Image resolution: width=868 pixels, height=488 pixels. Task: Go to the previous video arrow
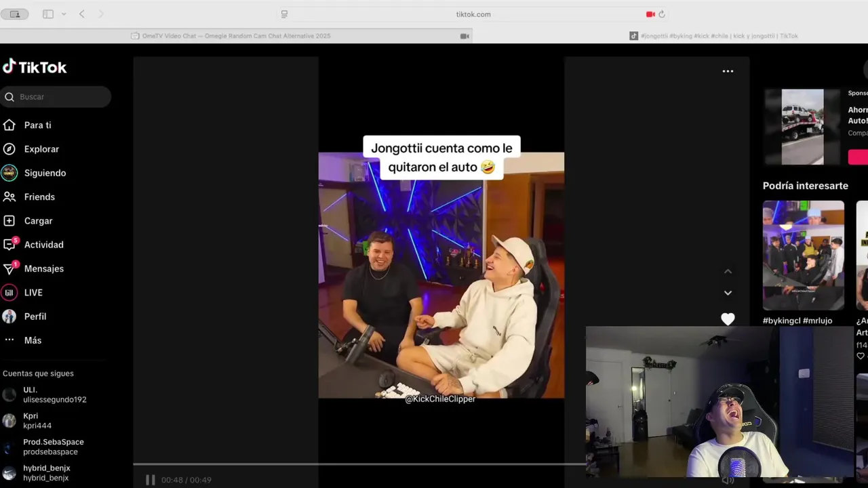[728, 271]
